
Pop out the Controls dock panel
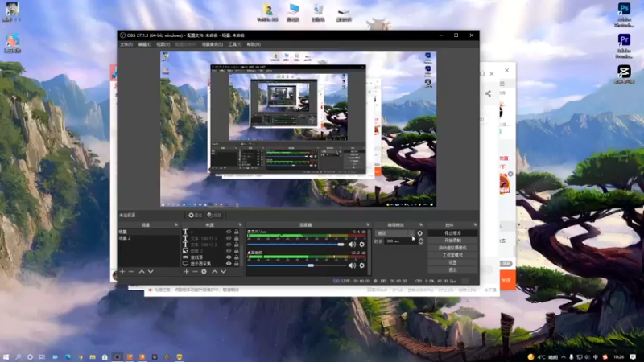475,225
